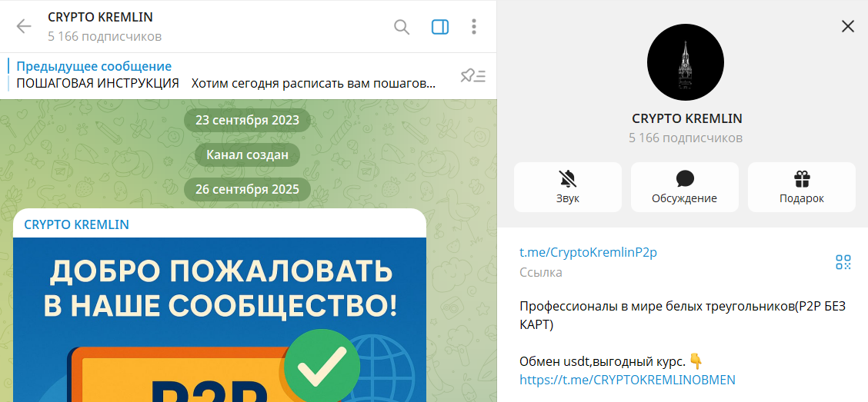Image resolution: width=868 pixels, height=402 pixels.
Task: Click the CRYPTO KREMLIN author name in the post
Action: pos(76,224)
